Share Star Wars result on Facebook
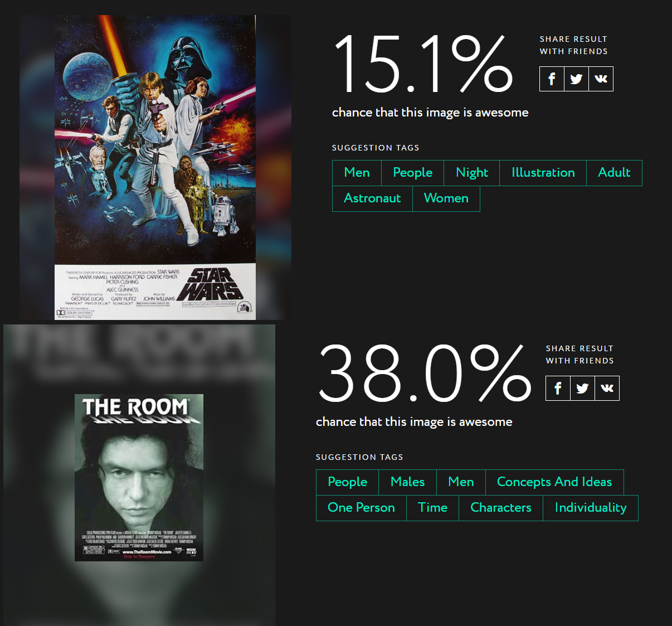 pyautogui.click(x=552, y=79)
